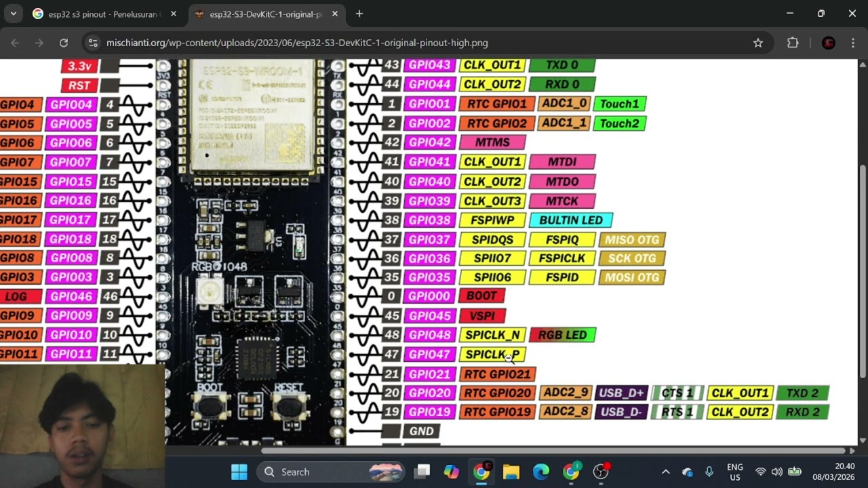Open the Chrome icon with green badge
This screenshot has height=488, width=868.
point(571,472)
